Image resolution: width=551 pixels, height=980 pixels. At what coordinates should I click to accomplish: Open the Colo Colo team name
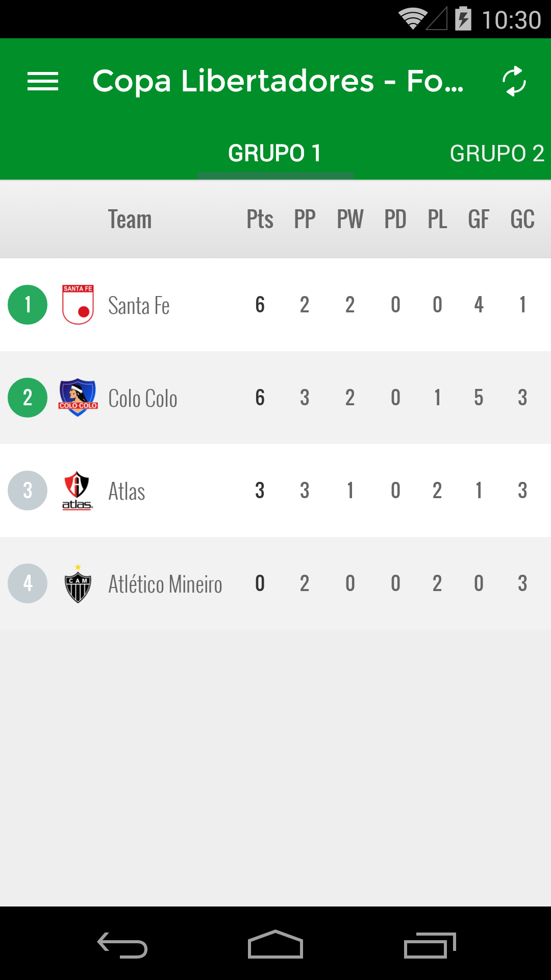click(143, 399)
